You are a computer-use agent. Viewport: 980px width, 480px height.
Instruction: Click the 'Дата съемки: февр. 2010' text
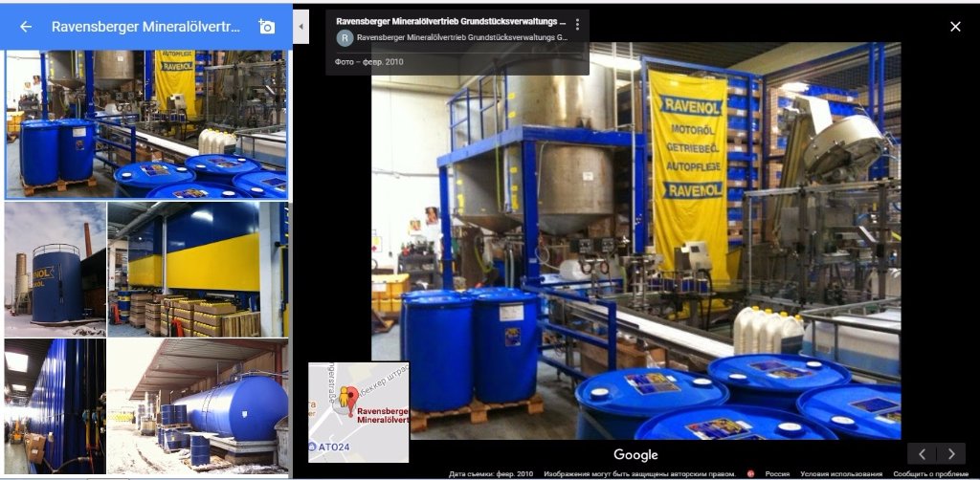pyautogui.click(x=490, y=474)
